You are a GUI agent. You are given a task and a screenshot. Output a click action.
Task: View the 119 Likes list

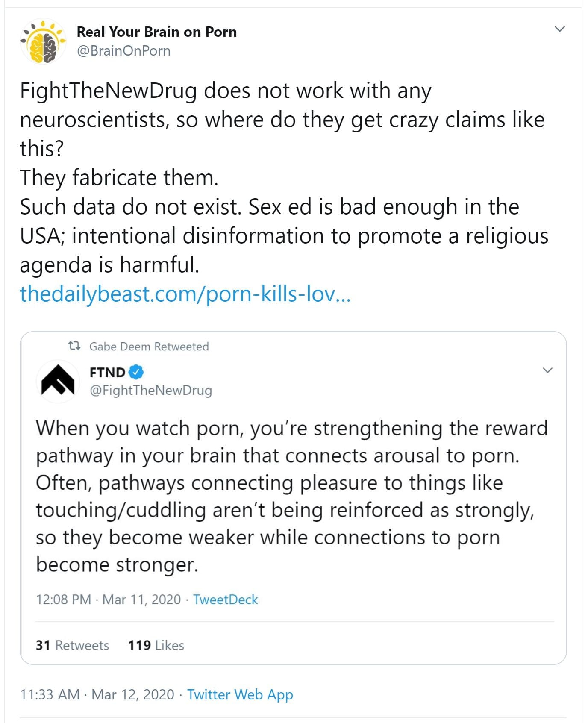coord(156,645)
